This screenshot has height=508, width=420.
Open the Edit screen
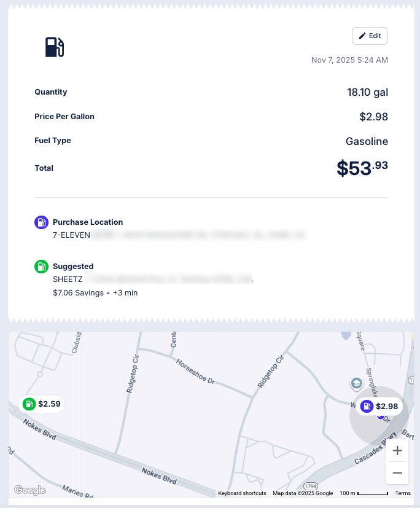(x=370, y=36)
